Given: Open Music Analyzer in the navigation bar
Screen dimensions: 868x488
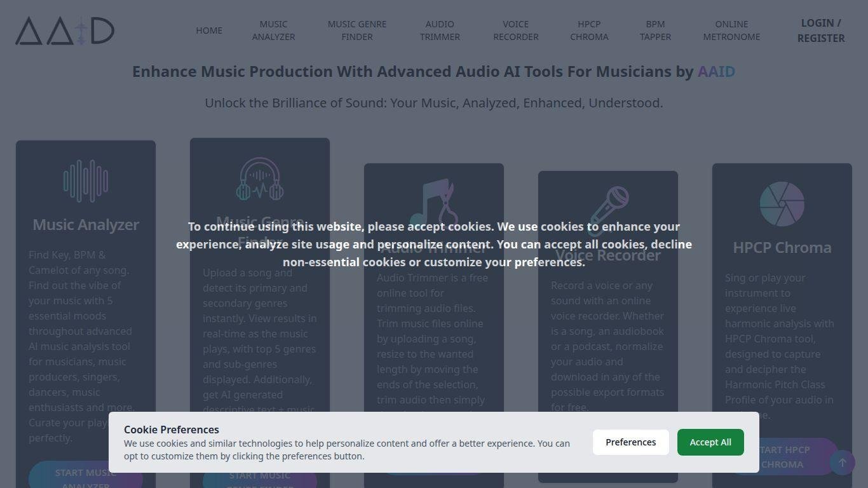Looking at the screenshot, I should pos(273,30).
